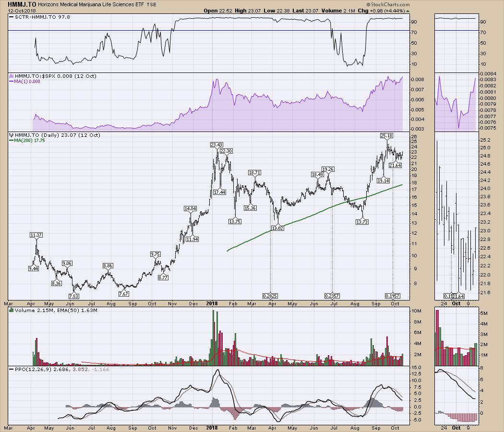Viewport: 504px width, 432px height.
Task: Click the 13.02 April low annotation
Action: point(277,228)
